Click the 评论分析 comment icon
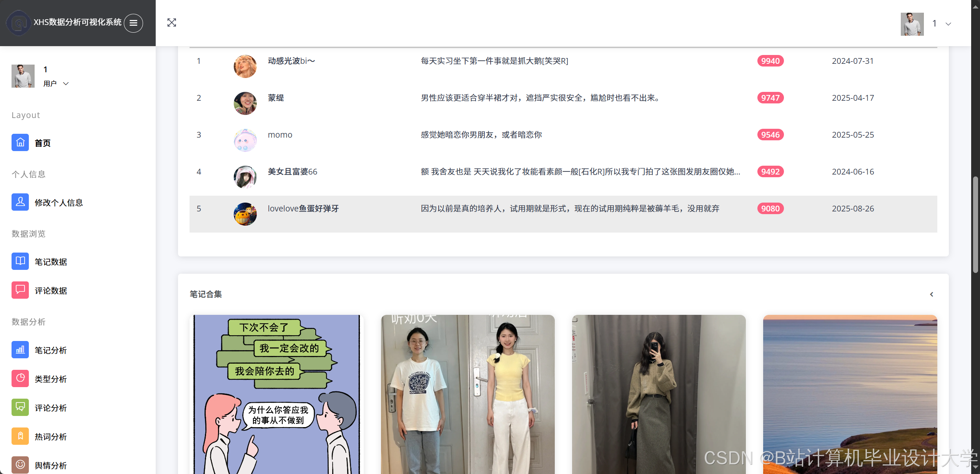This screenshot has width=980, height=474. click(20, 407)
